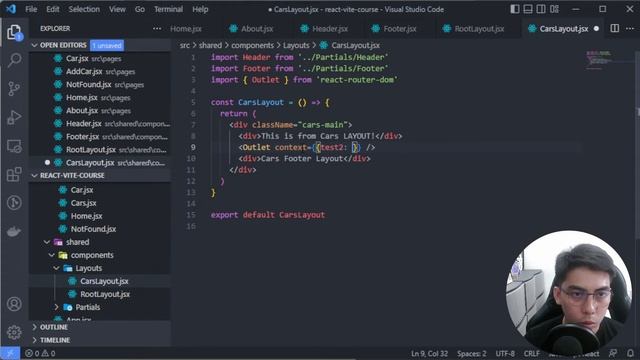Open NotFound.jsx in open editors list
The image size is (640, 360).
point(100,84)
